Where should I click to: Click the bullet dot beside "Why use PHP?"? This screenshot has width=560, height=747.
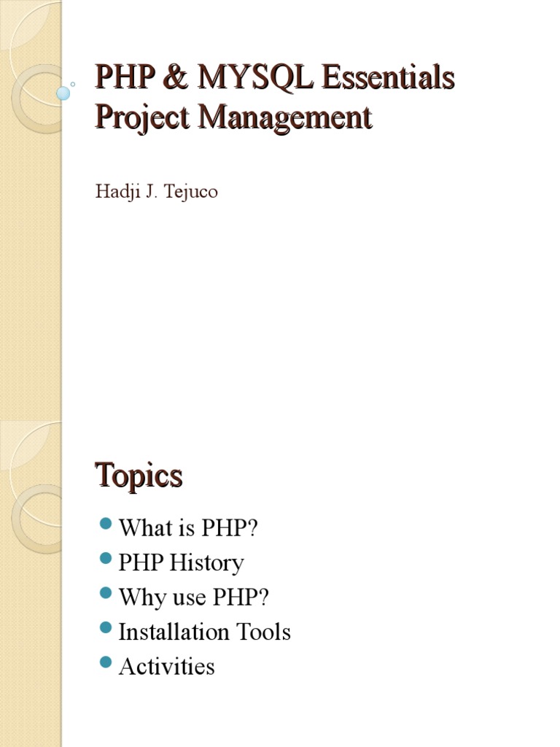[x=105, y=593]
